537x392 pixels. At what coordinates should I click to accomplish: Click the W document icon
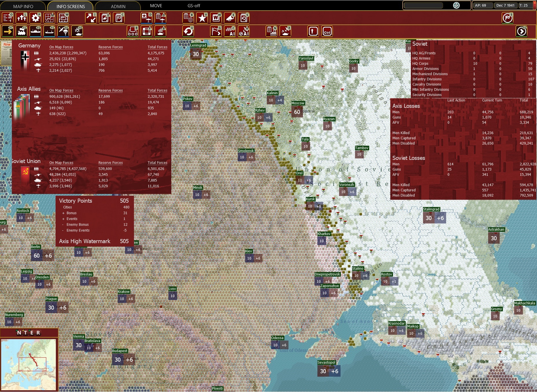216,18
